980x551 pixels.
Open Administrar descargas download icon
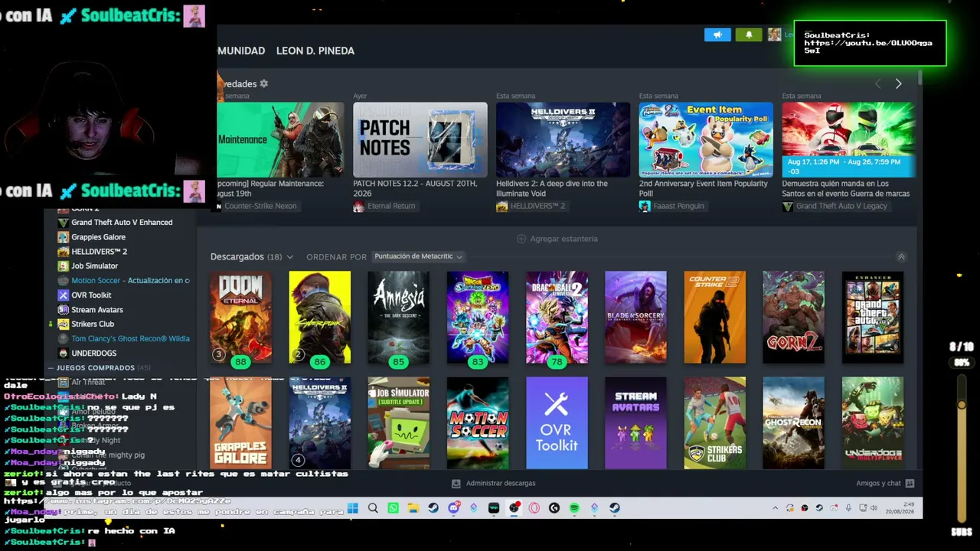click(456, 484)
